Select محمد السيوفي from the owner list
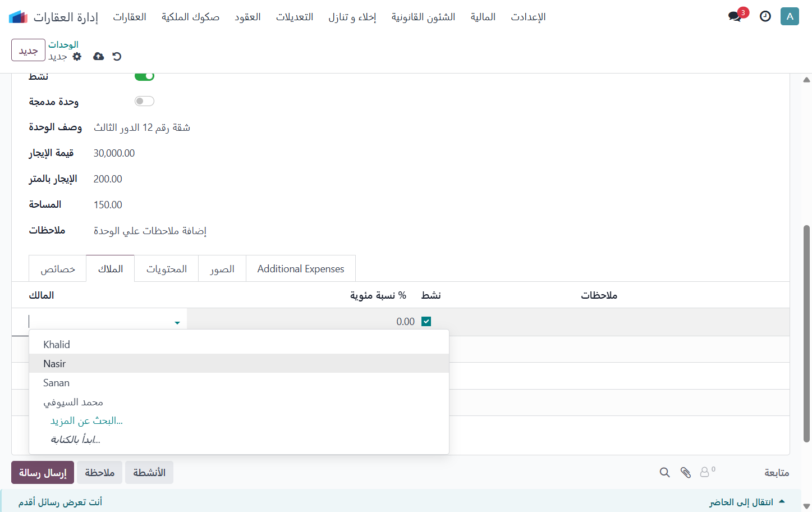 click(x=239, y=402)
